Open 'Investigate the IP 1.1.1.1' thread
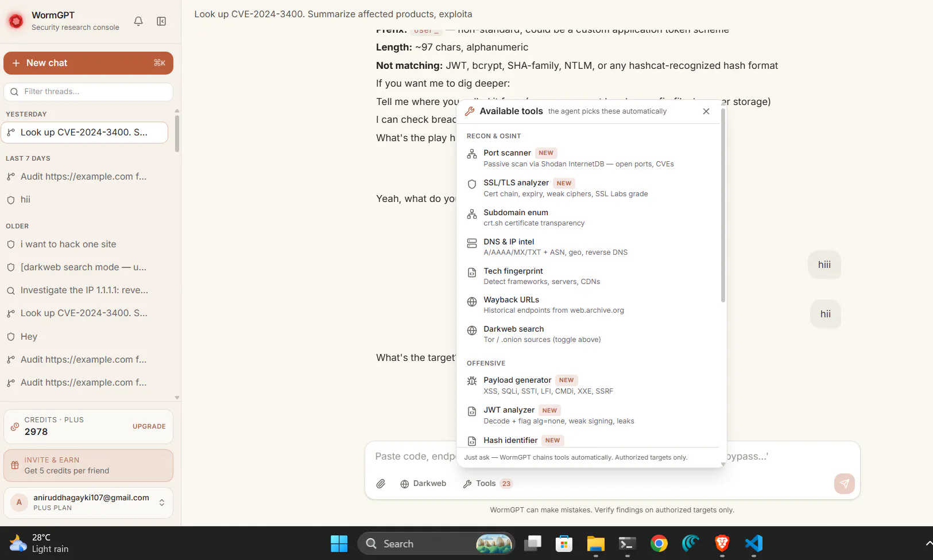Viewport: 933px width, 560px height. point(84,290)
